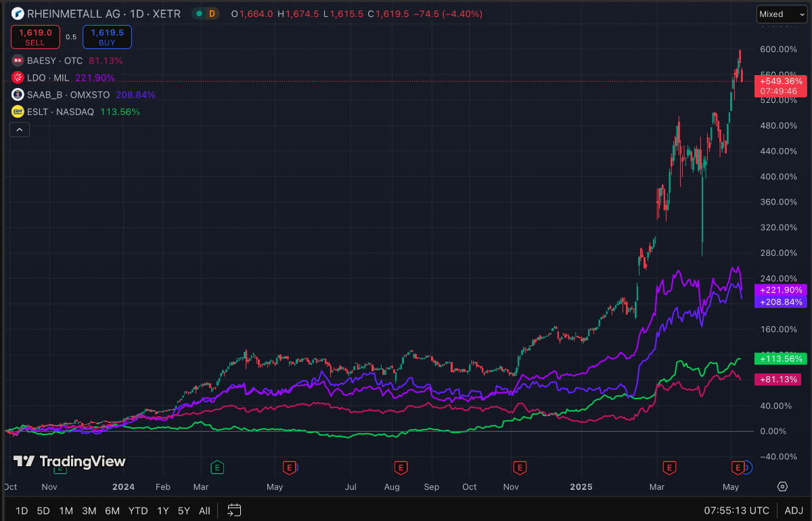The width and height of the screenshot is (812, 521).
Task: Open the Mixed price scale dropdown
Action: (x=777, y=14)
